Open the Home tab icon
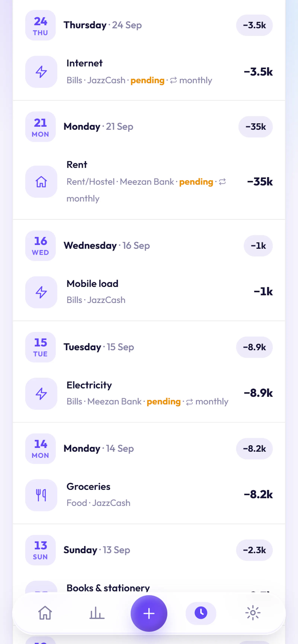The width and height of the screenshot is (298, 644). (45, 613)
